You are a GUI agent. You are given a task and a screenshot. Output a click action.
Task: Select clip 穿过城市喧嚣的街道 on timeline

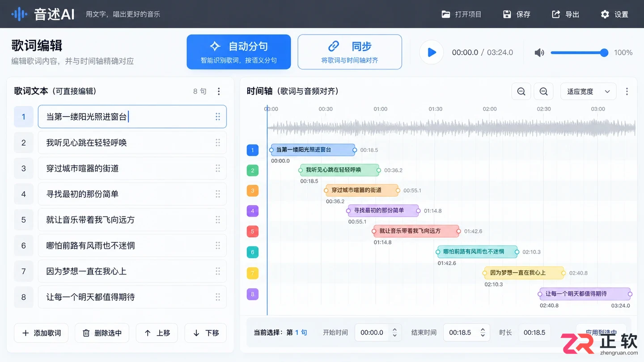[x=362, y=190]
